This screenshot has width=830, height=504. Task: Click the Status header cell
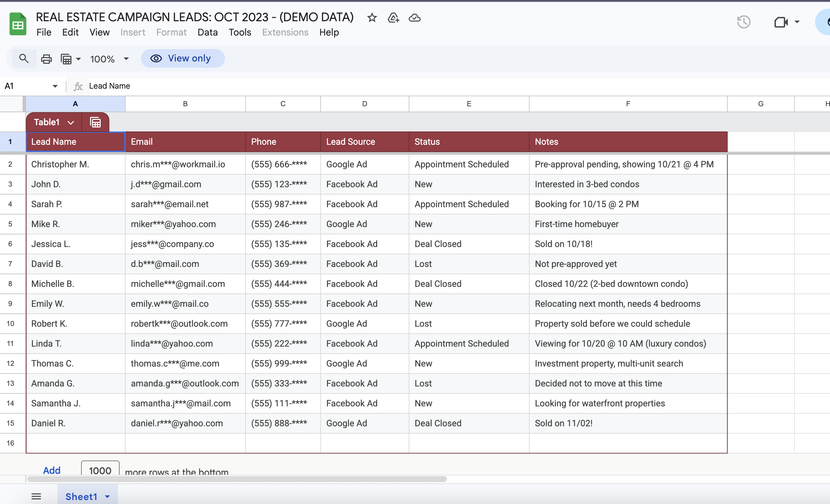coord(469,142)
